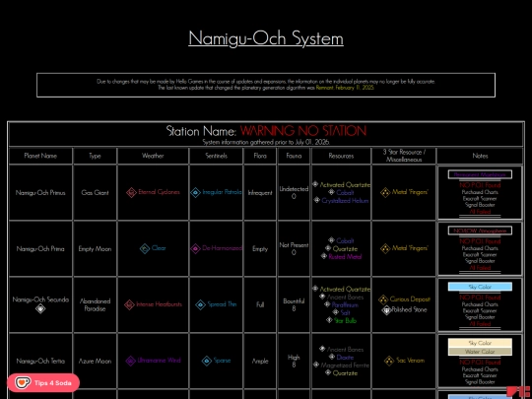Click the Resources column header

click(341, 156)
